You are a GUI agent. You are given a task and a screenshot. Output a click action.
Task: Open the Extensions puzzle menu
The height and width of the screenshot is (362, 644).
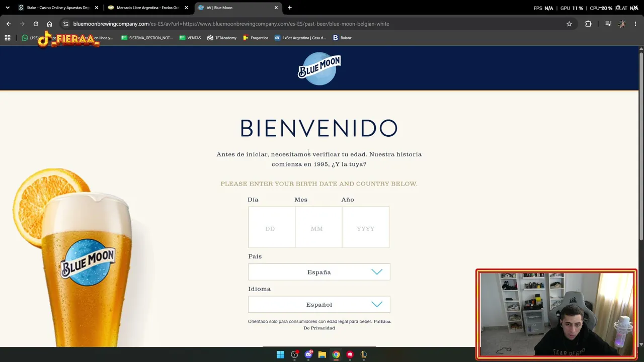[588, 24]
